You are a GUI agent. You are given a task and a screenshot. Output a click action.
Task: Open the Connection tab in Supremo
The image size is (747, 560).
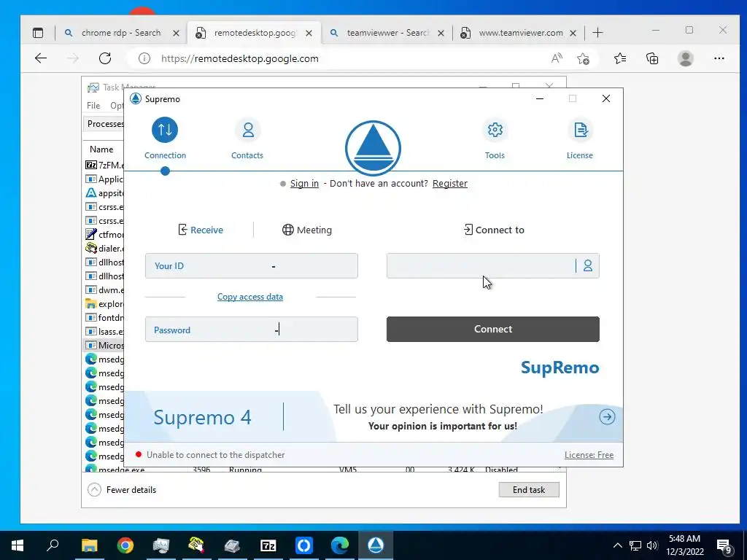click(165, 139)
